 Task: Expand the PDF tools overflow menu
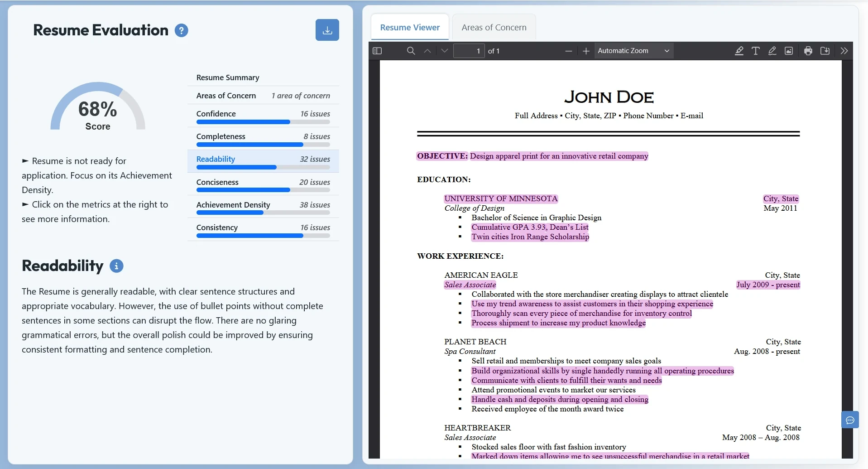[844, 51]
